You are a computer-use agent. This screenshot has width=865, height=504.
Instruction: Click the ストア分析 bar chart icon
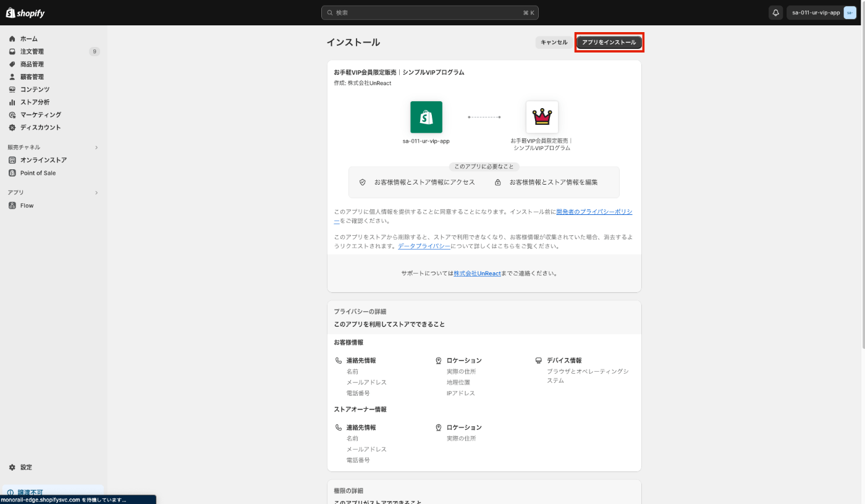point(12,102)
